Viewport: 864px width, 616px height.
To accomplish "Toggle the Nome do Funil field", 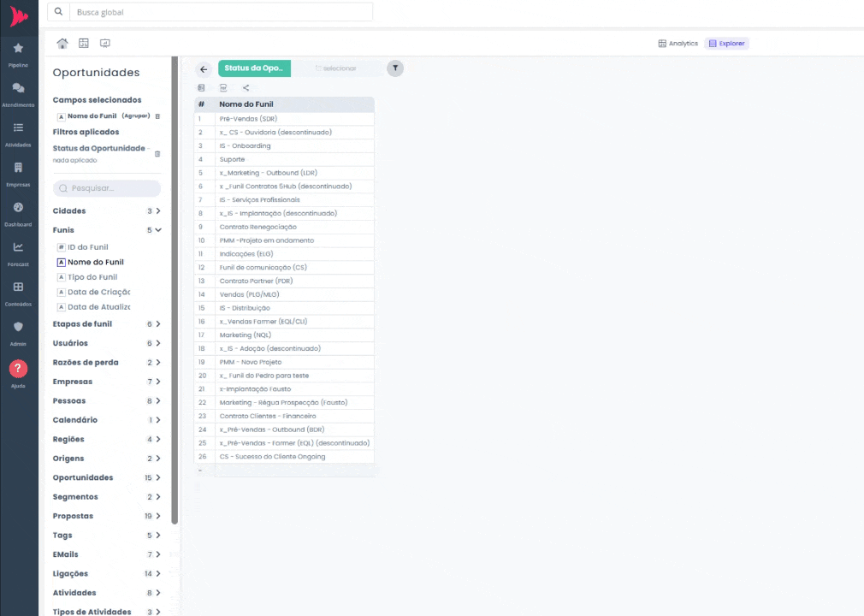I will point(95,262).
